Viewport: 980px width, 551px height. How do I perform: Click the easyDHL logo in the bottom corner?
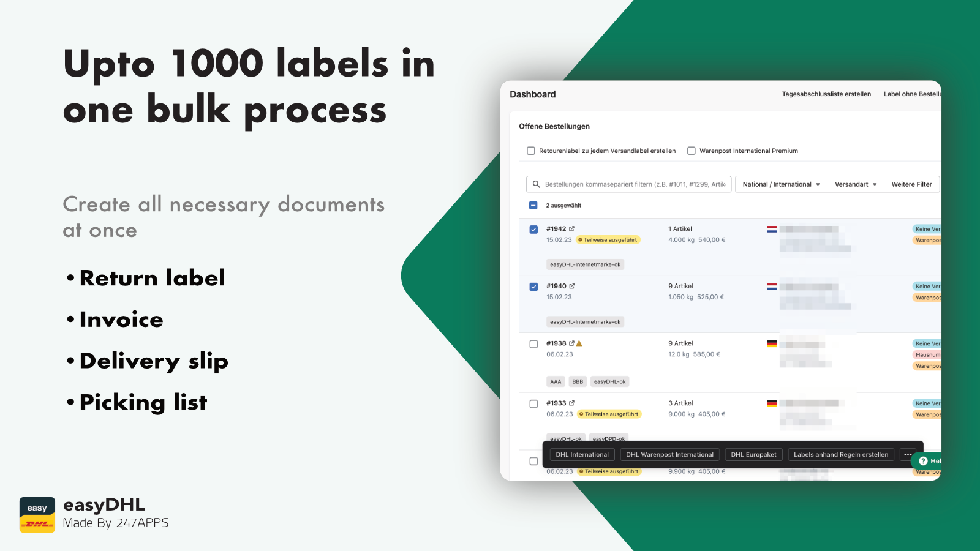click(x=37, y=514)
